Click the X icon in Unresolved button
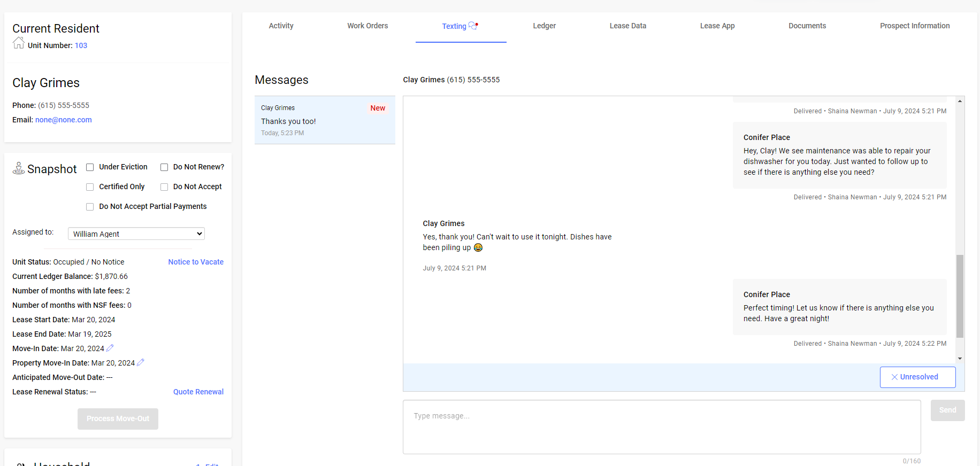The image size is (980, 466). click(x=894, y=377)
